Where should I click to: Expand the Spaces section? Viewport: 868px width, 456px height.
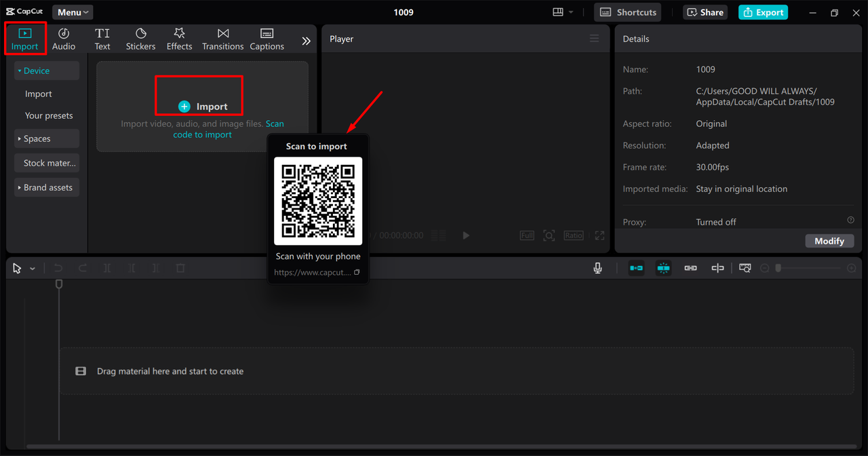tap(47, 138)
